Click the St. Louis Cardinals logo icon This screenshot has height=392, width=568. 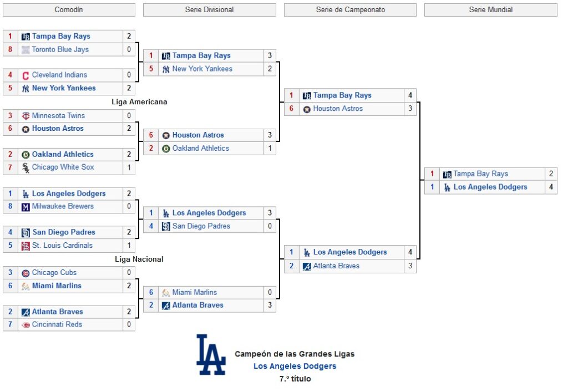tap(26, 246)
